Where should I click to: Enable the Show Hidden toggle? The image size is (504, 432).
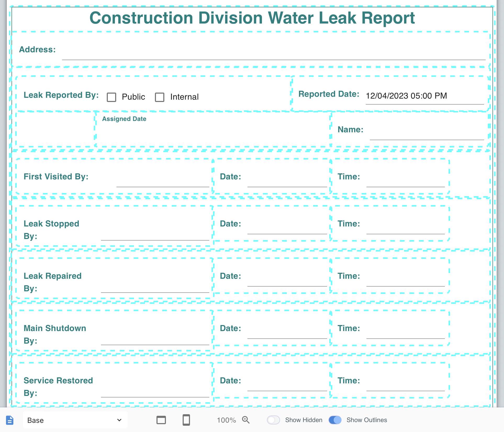(x=273, y=420)
